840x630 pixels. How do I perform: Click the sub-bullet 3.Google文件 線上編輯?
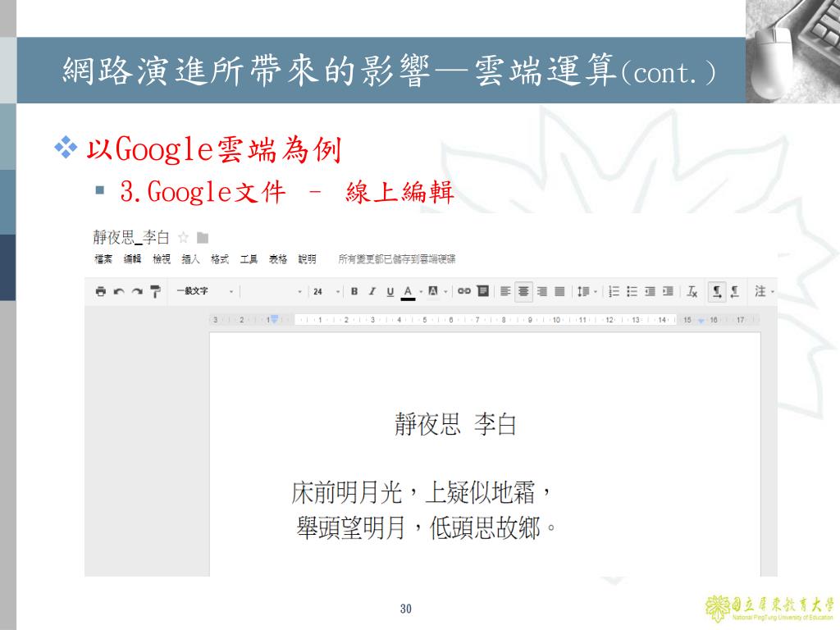[x=286, y=191]
